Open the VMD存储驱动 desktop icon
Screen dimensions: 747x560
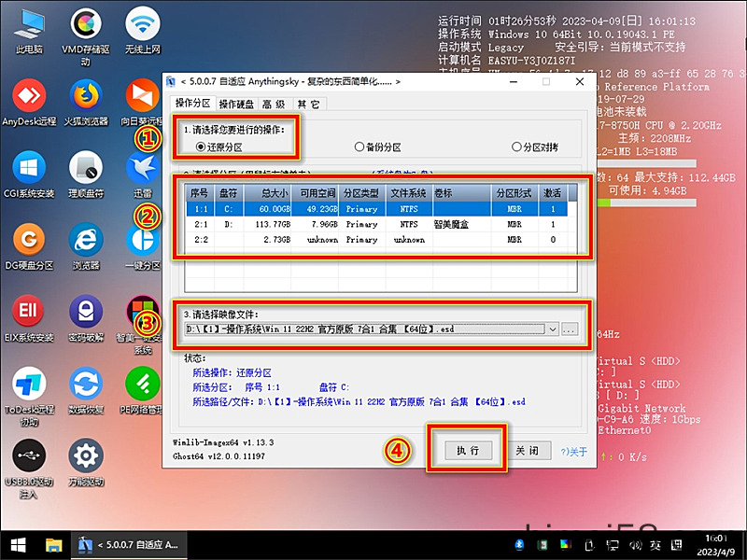(x=86, y=36)
